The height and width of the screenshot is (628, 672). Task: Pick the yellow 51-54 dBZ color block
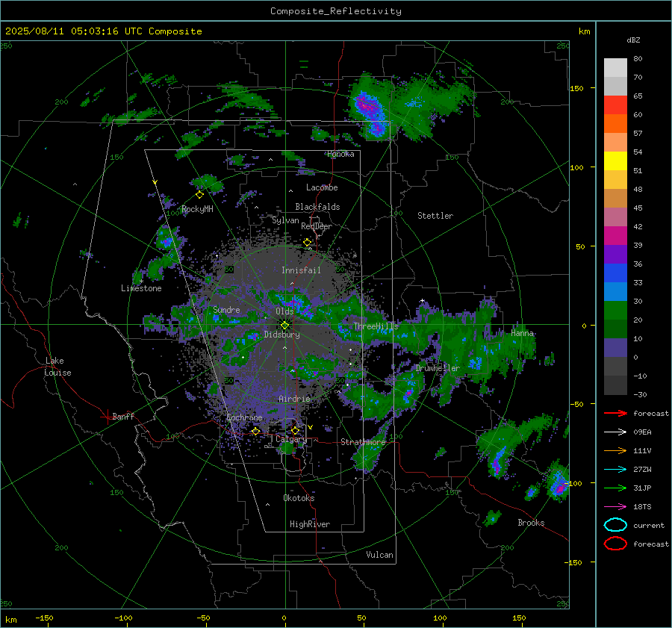(615, 161)
